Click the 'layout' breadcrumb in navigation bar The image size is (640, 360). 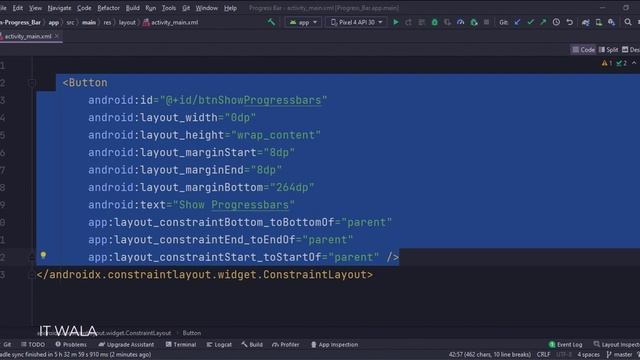[x=127, y=22]
